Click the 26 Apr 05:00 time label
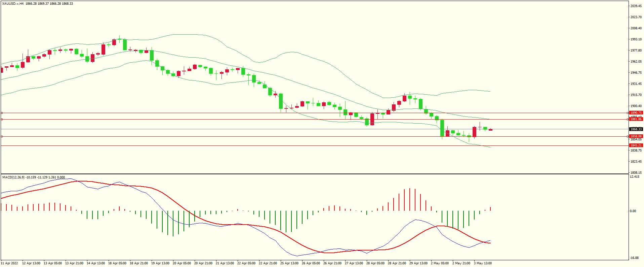 pos(311,263)
